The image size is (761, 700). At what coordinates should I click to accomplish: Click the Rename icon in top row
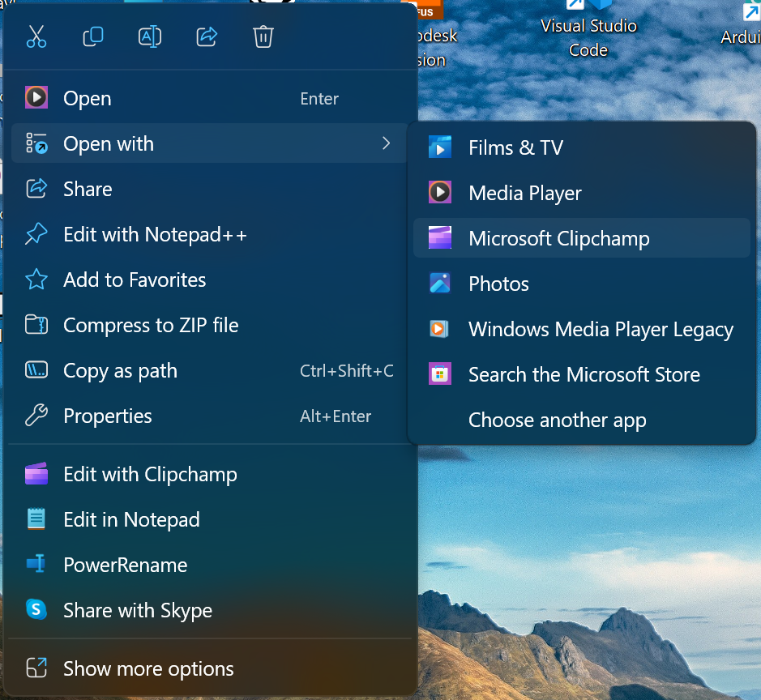(x=150, y=37)
